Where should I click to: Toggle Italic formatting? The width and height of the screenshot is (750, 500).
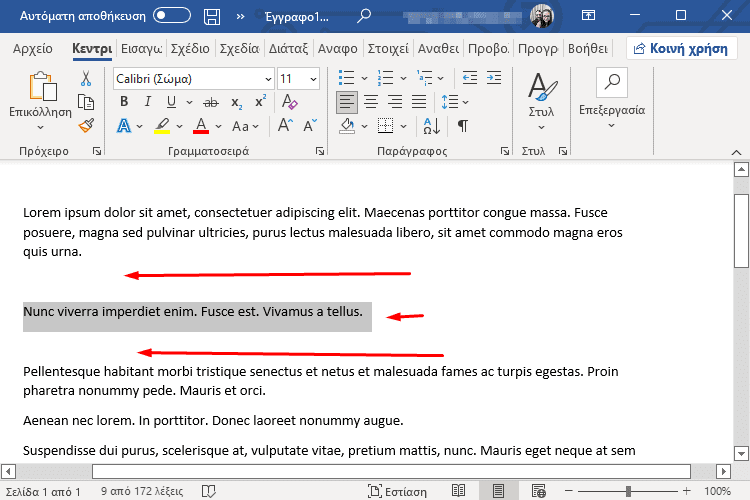coord(148,101)
